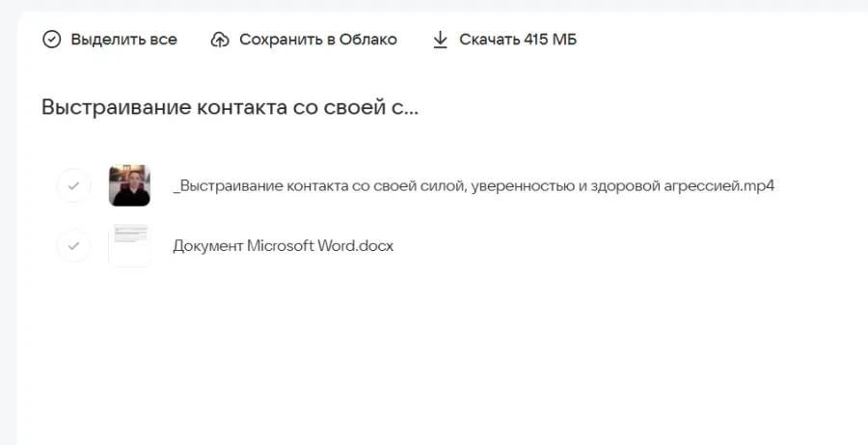Image resolution: width=868 pixels, height=445 pixels.
Task: Click the small page preview of the docx
Action: 129,245
